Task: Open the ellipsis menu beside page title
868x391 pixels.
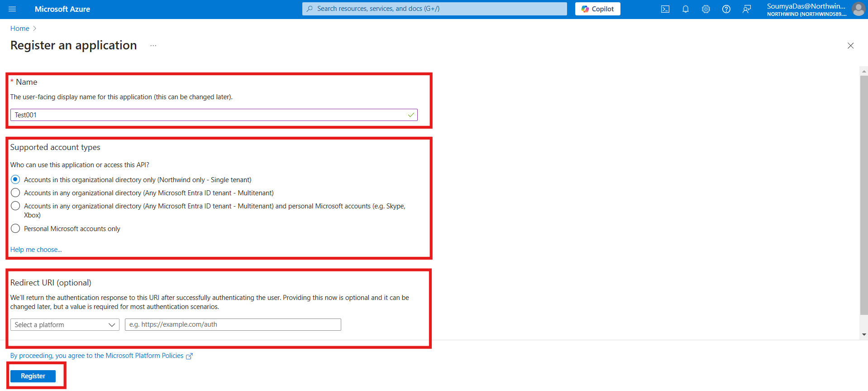Action: (x=153, y=46)
